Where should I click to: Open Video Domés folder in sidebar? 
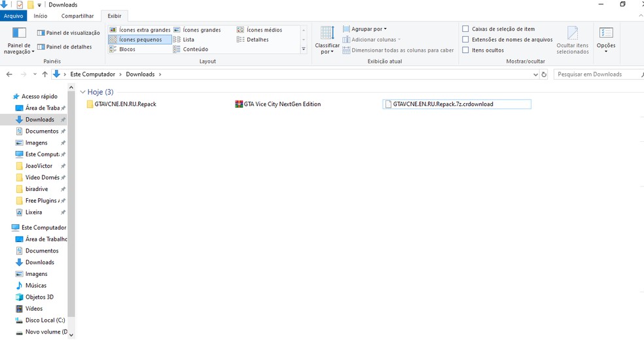42,178
